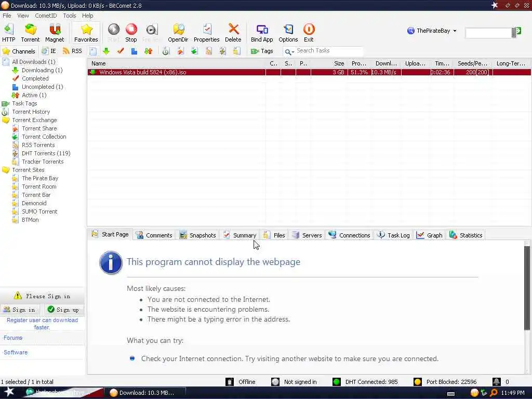Select DHT Torrents (119) item

[46, 153]
